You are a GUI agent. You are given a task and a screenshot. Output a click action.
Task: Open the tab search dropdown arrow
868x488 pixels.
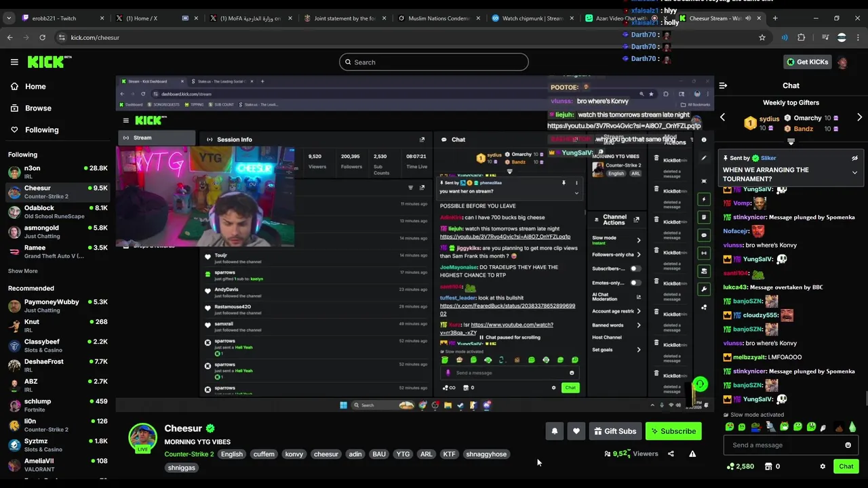pyautogui.click(x=9, y=18)
